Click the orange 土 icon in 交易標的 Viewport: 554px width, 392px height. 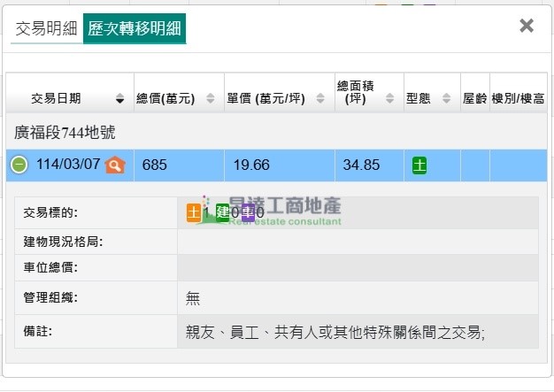(194, 212)
